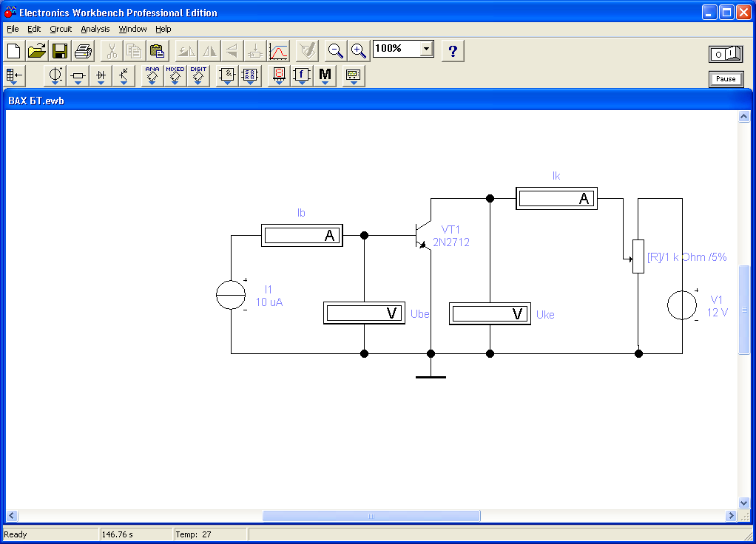Click the Create Subcircuit icon
This screenshot has width=756, height=544.
click(x=255, y=51)
